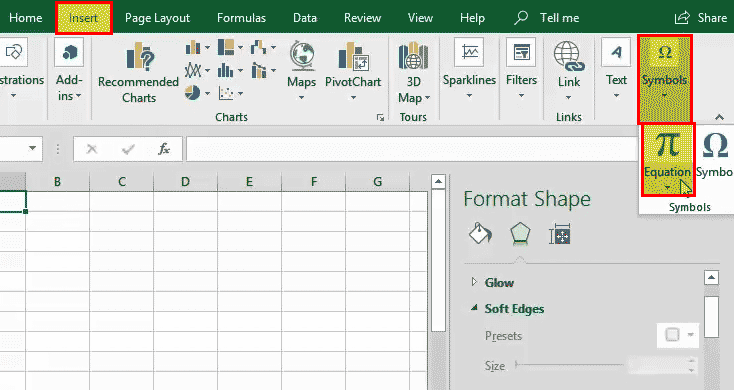Select column G header
The image size is (734, 390).
(378, 182)
